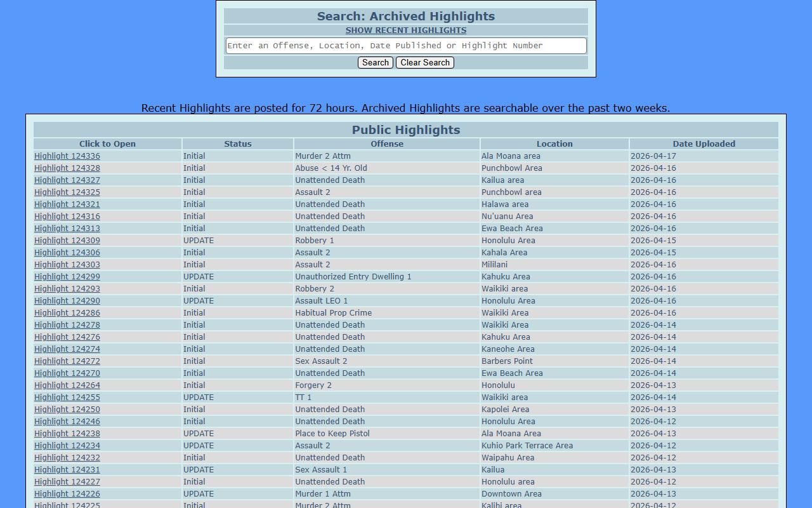
Task: Select the 'Kuhio Park Terrace Area' location cell
Action: point(554,446)
